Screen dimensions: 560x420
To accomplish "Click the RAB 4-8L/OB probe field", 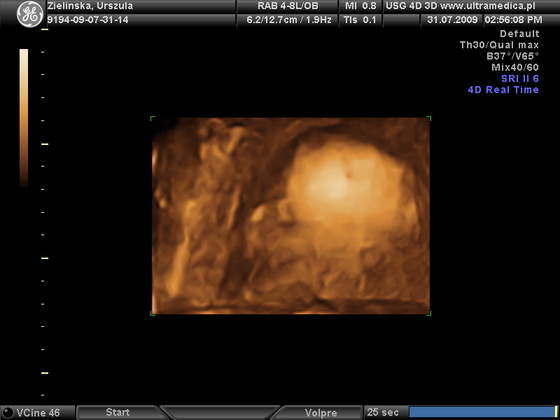I will click(288, 6).
